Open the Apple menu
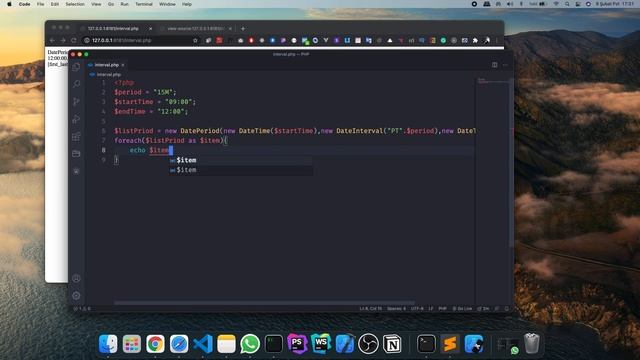Image resolution: width=640 pixels, height=360 pixels. coord(9,4)
